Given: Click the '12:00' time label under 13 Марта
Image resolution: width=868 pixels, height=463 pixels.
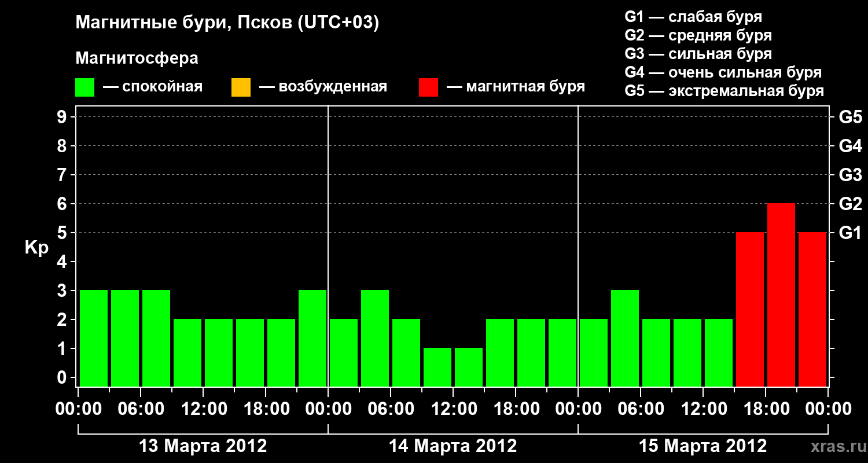Looking at the screenshot, I should click(203, 409).
